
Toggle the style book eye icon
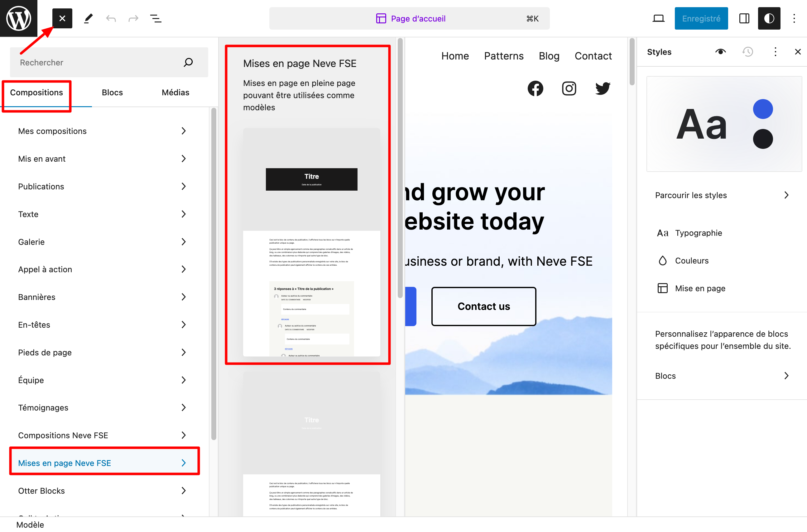(x=720, y=52)
